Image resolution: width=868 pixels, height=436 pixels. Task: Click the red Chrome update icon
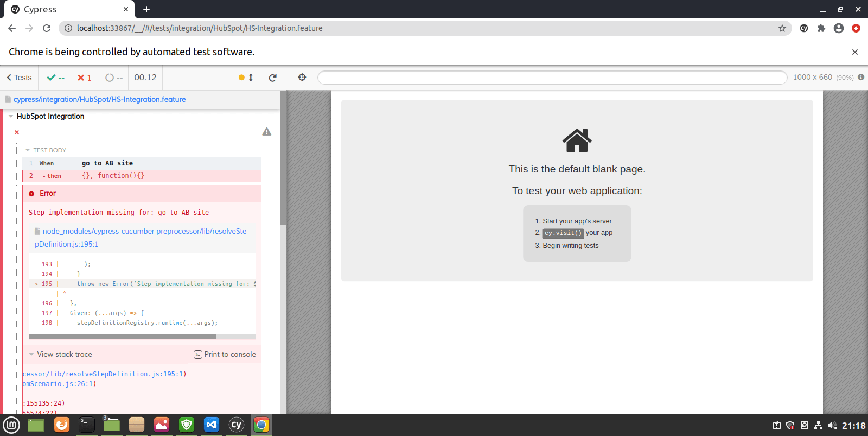coord(856,28)
